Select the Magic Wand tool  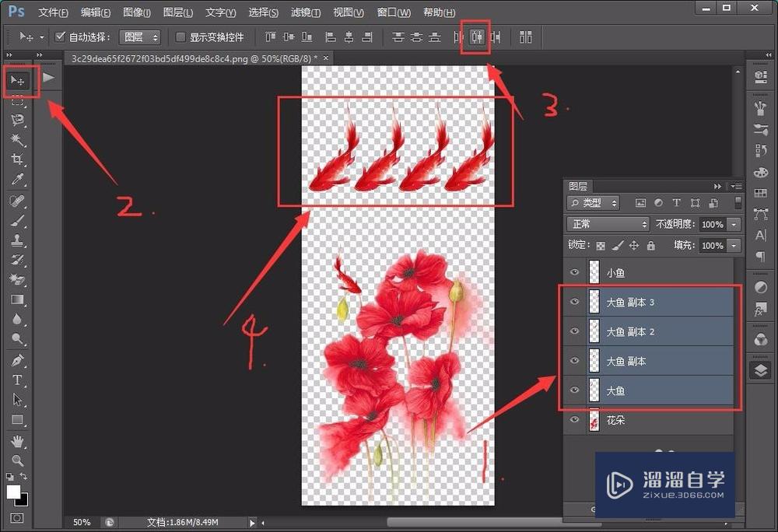point(17,140)
